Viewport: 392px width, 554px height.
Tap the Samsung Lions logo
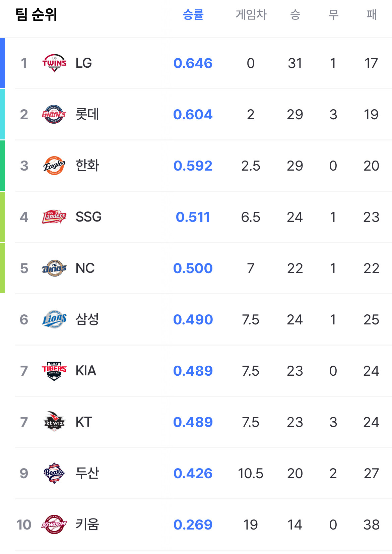point(54,319)
